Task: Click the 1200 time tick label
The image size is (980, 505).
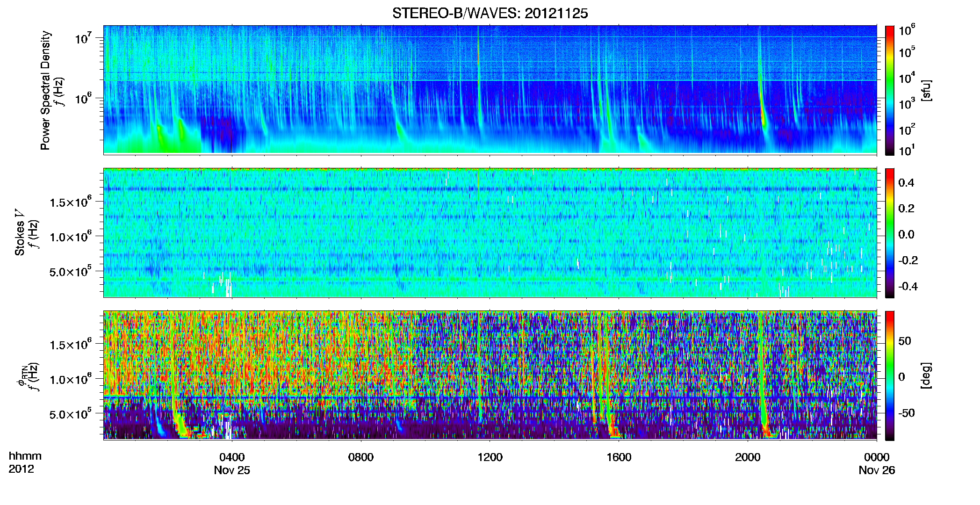Action: 490,457
